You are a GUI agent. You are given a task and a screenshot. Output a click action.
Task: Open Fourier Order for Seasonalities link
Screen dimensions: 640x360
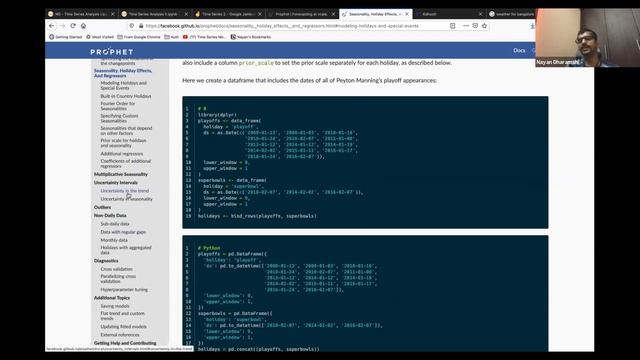click(x=118, y=106)
